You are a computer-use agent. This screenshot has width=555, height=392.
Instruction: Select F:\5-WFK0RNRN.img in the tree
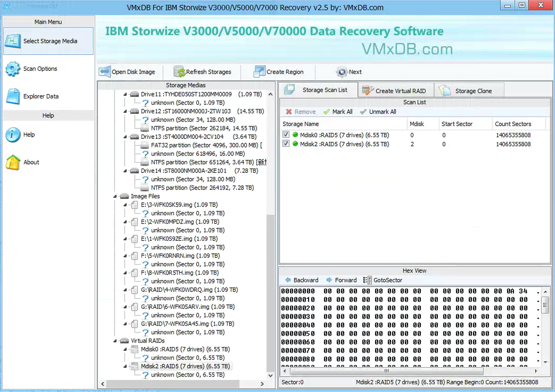click(x=180, y=256)
